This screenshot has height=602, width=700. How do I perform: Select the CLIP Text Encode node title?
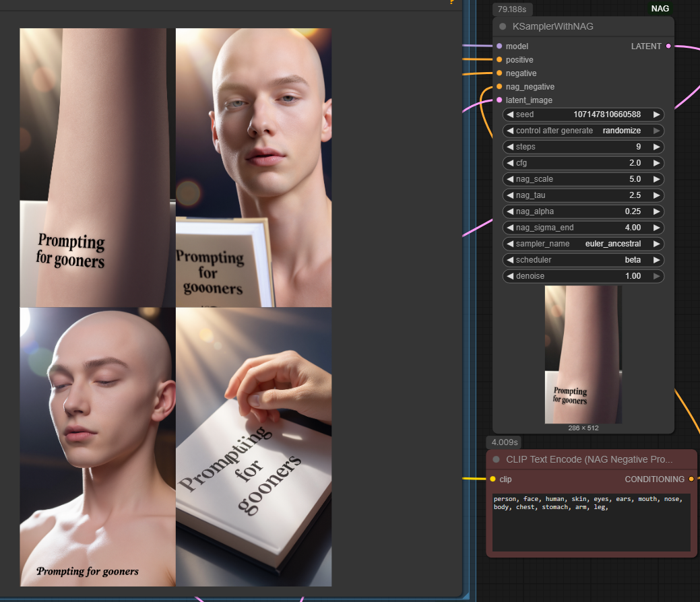coord(590,459)
